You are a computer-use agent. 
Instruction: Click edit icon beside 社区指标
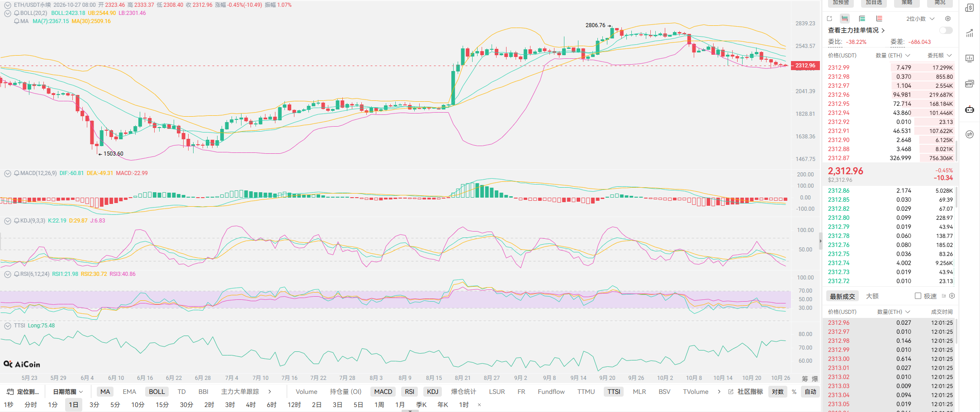click(x=731, y=392)
